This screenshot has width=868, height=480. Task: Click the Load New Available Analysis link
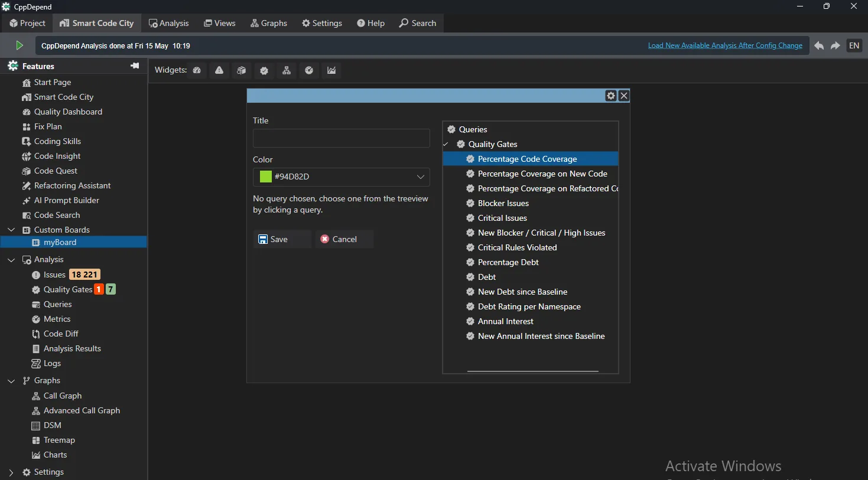(x=725, y=45)
